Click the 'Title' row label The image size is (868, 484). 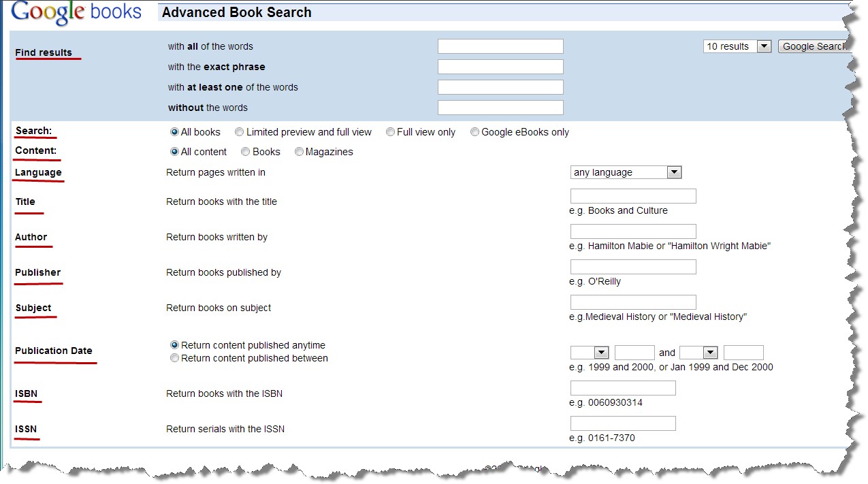coord(25,201)
